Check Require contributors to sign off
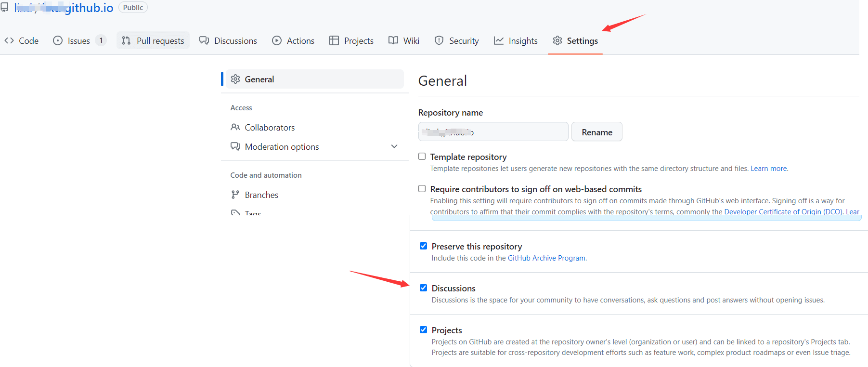 coord(422,189)
